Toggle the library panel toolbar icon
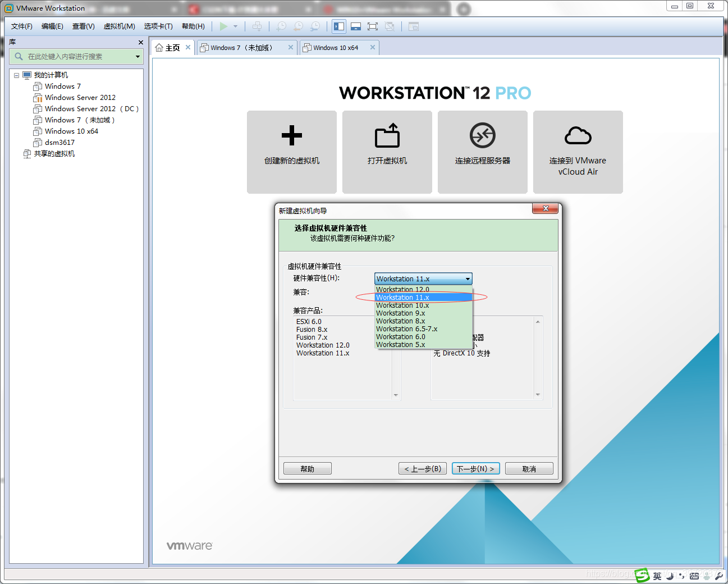Image resolution: width=728 pixels, height=584 pixels. click(339, 26)
